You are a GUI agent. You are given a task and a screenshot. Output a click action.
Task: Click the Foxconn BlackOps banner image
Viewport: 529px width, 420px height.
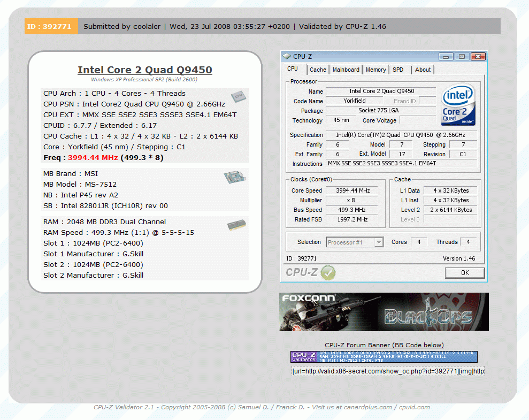pyautogui.click(x=384, y=312)
